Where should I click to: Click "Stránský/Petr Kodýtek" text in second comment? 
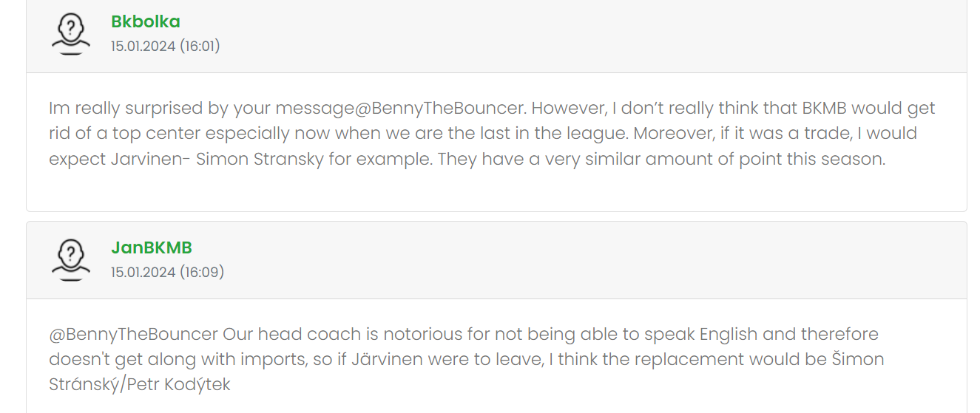139,385
